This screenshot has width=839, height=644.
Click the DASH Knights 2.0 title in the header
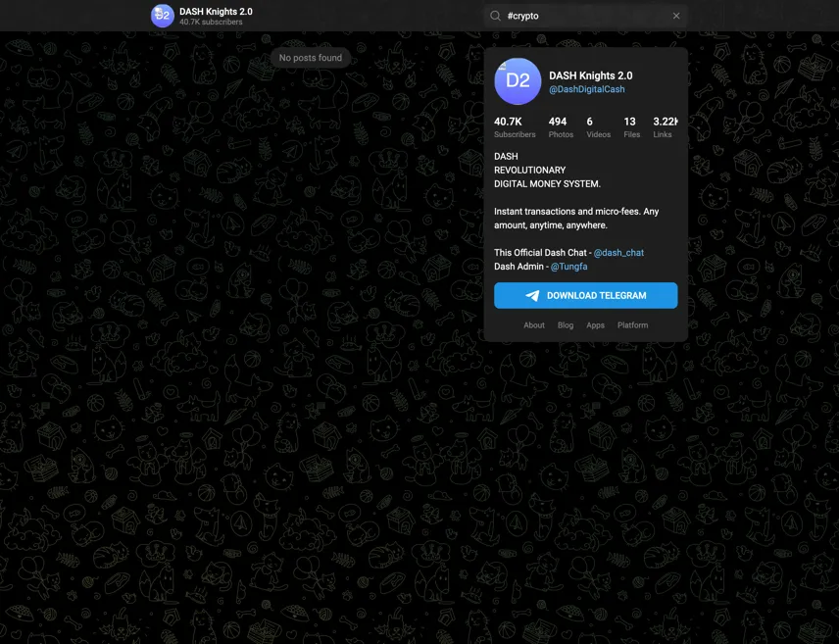(x=216, y=11)
